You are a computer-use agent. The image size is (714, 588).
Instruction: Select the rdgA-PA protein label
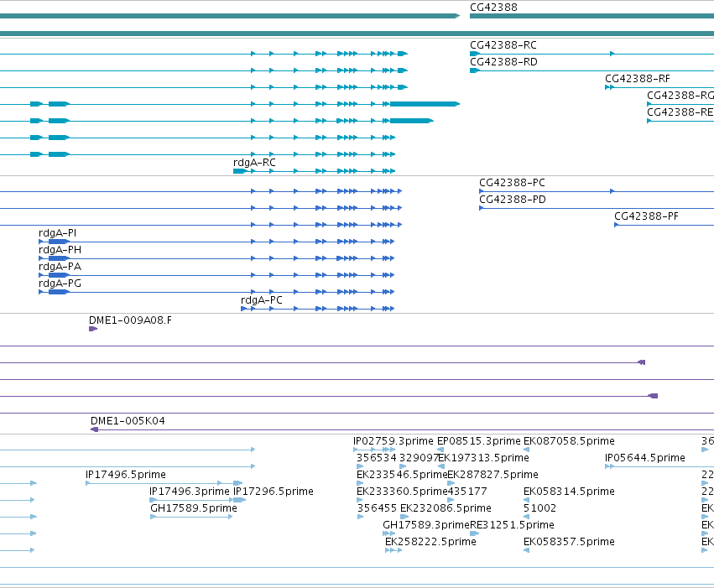click(60, 267)
